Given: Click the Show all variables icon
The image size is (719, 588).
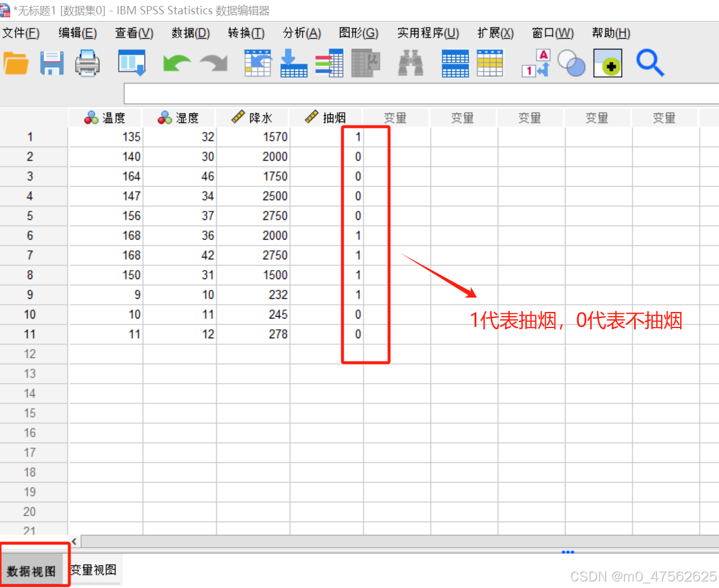Looking at the screenshot, I should (608, 63).
